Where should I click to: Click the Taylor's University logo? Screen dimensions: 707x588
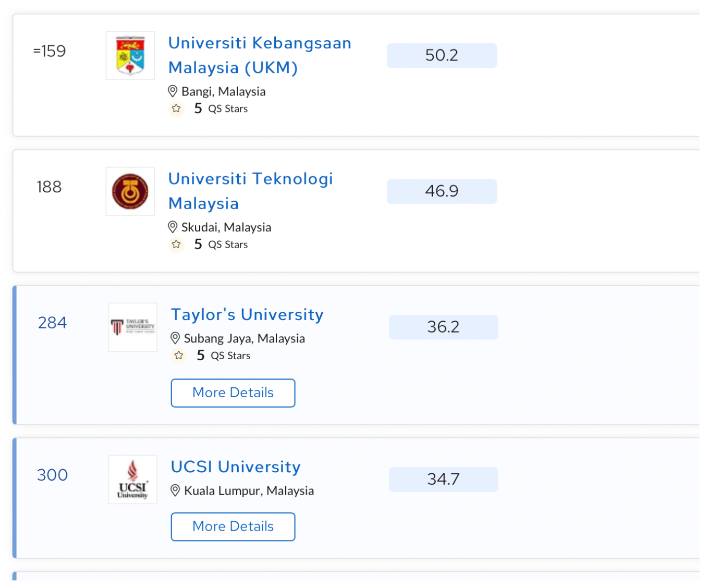point(132,327)
